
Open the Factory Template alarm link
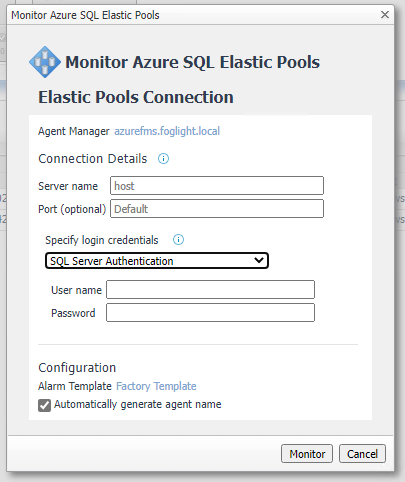click(156, 386)
